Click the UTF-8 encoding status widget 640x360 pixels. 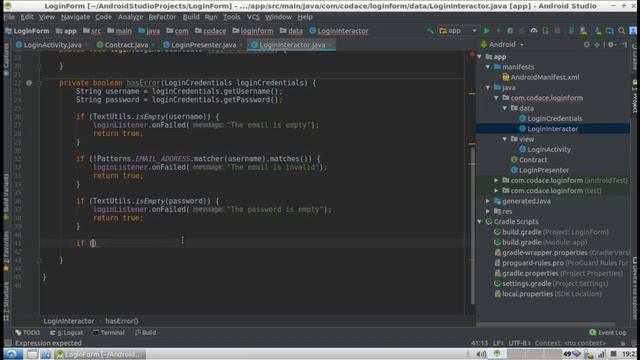(519, 343)
